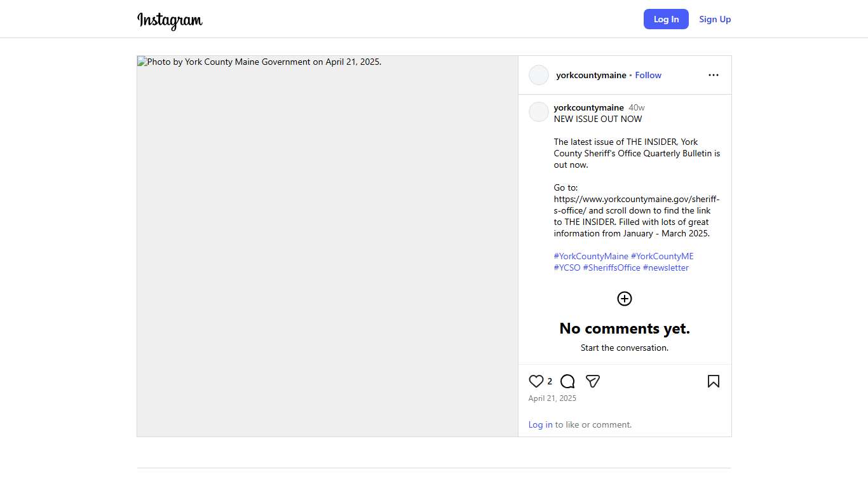Click the caption profile avatar
Image resolution: width=868 pixels, height=488 pixels.
[539, 112]
